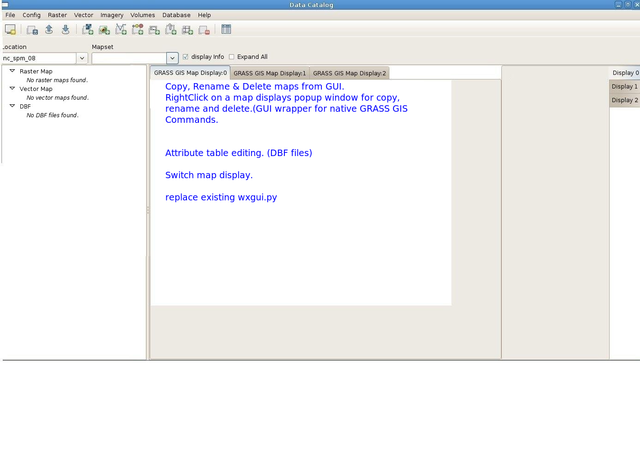Click the new workspace icon
Image resolution: width=640 pixels, height=452 pixels.
tap(32, 30)
